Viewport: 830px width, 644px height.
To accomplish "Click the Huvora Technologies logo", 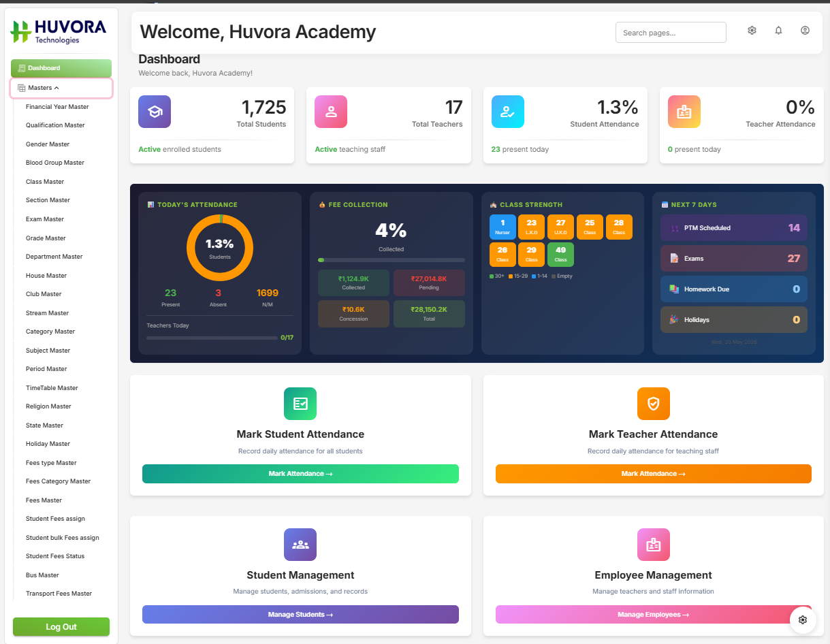I will click(x=59, y=31).
